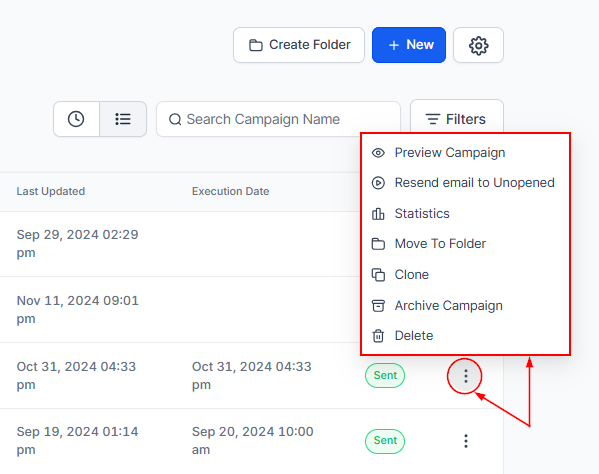Open Statistics from the context menu
Screen dimensions: 599x474
click(465, 214)
